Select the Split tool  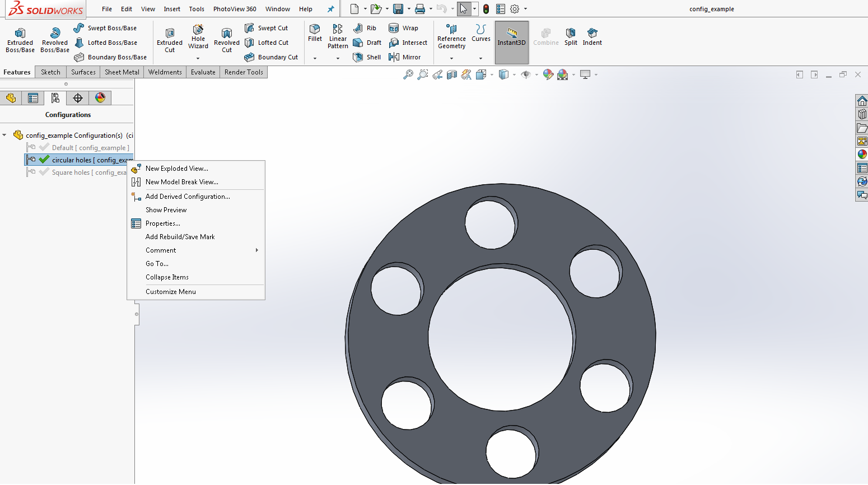[x=571, y=37]
